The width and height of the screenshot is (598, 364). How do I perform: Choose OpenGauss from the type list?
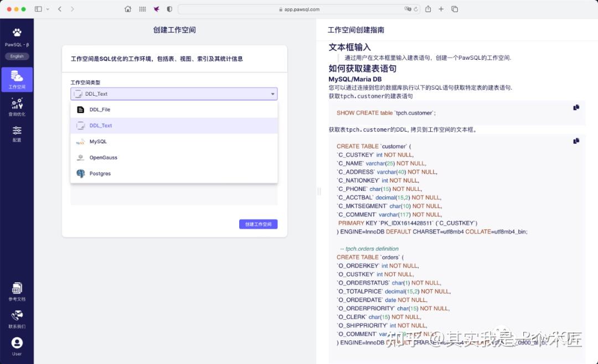pos(103,157)
